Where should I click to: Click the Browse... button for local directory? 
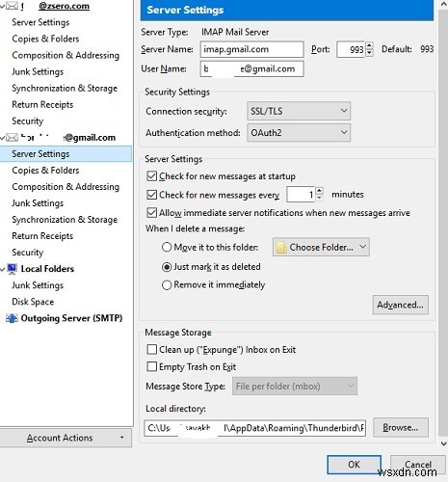click(401, 427)
